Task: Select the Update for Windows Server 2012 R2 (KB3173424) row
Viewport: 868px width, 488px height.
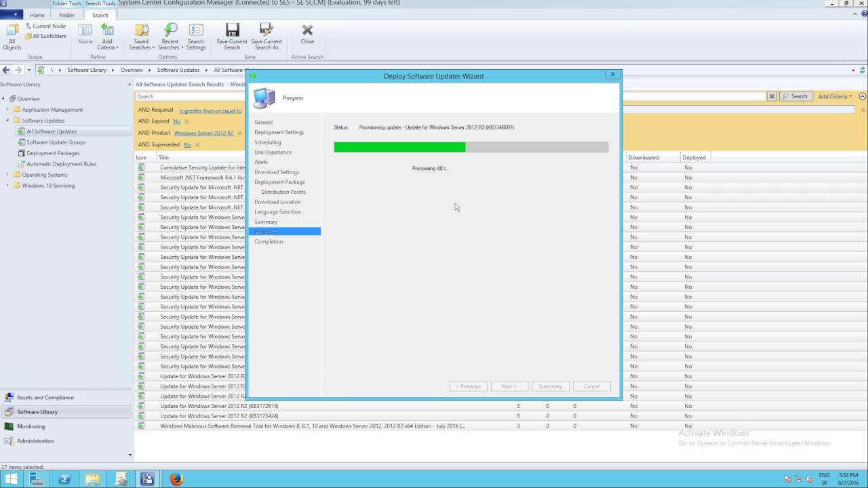Action: (500, 416)
